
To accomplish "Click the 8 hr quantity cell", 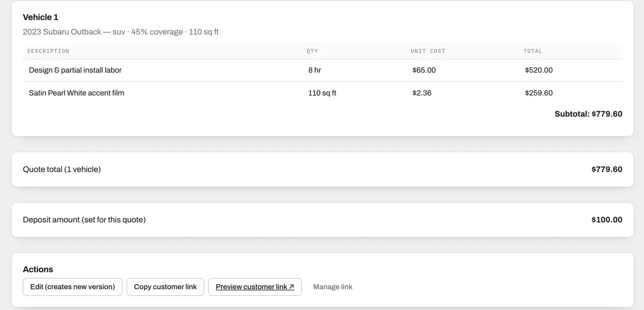I will tap(315, 70).
